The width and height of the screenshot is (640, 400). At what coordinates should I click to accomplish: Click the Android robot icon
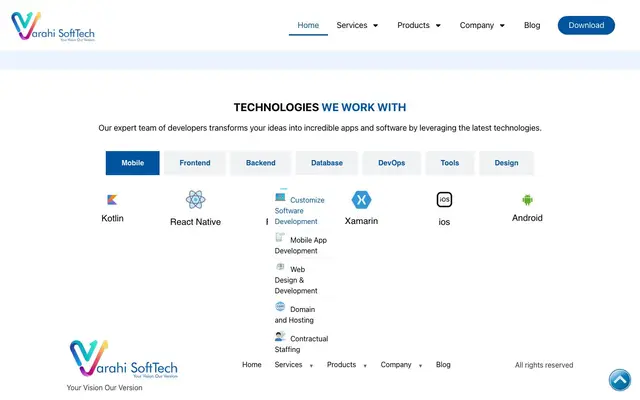527,200
